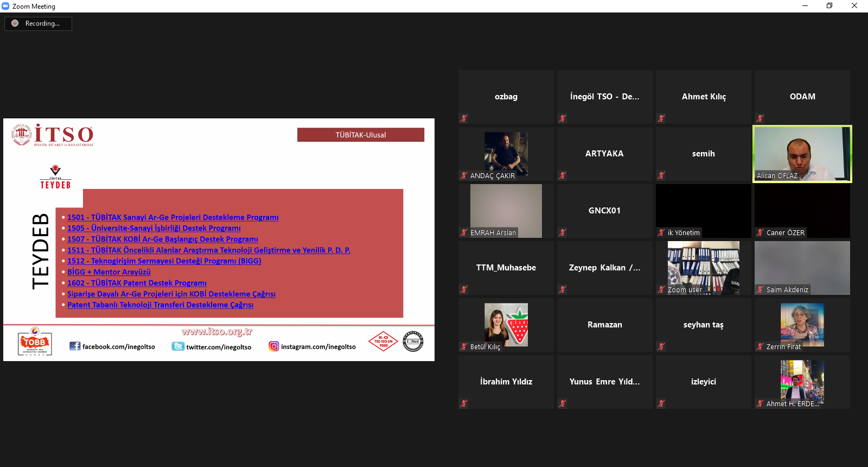Select the EMRAH Arslan video tile

[x=506, y=211]
